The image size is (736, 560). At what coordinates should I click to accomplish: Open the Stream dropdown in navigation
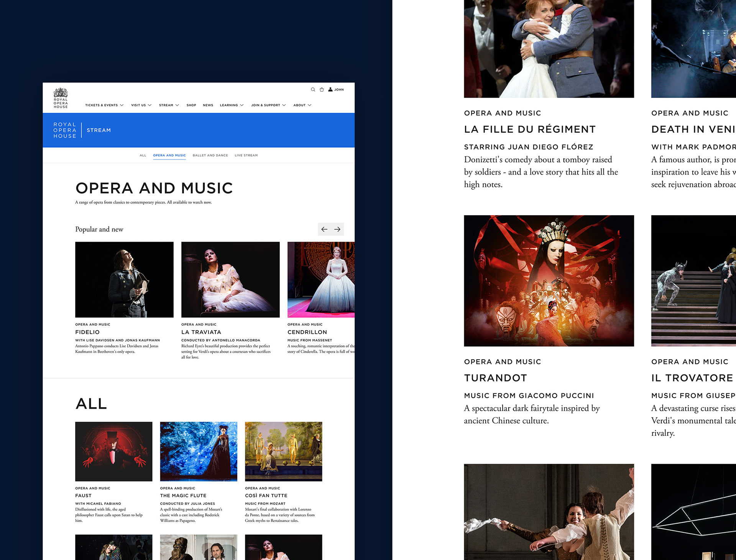coord(169,105)
